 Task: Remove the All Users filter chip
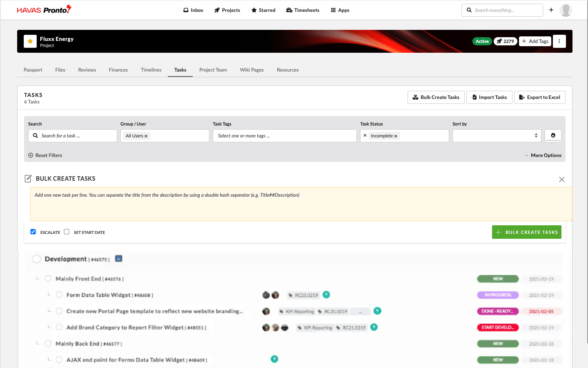(146, 136)
